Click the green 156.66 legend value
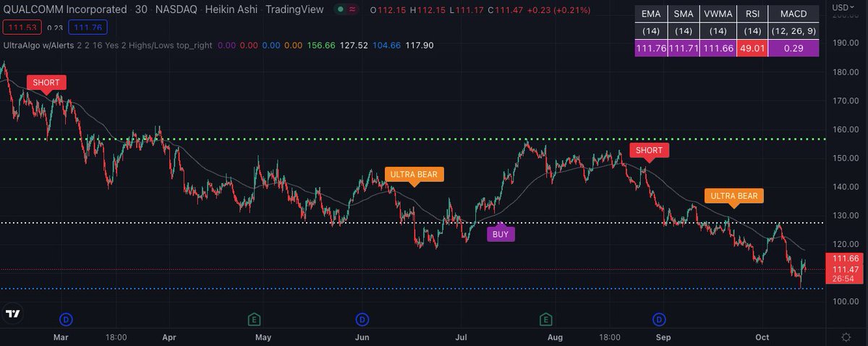This screenshot has width=868, height=346. point(321,45)
